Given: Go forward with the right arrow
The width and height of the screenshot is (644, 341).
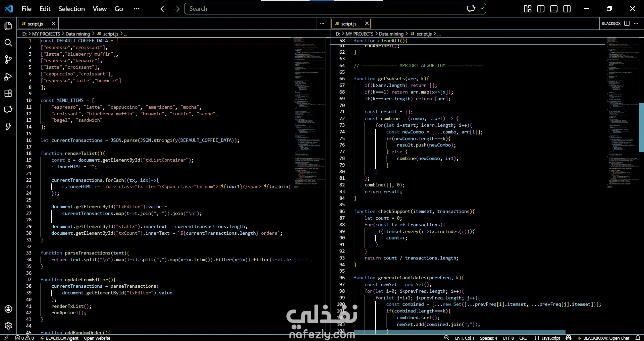Looking at the screenshot, I should coord(176,9).
